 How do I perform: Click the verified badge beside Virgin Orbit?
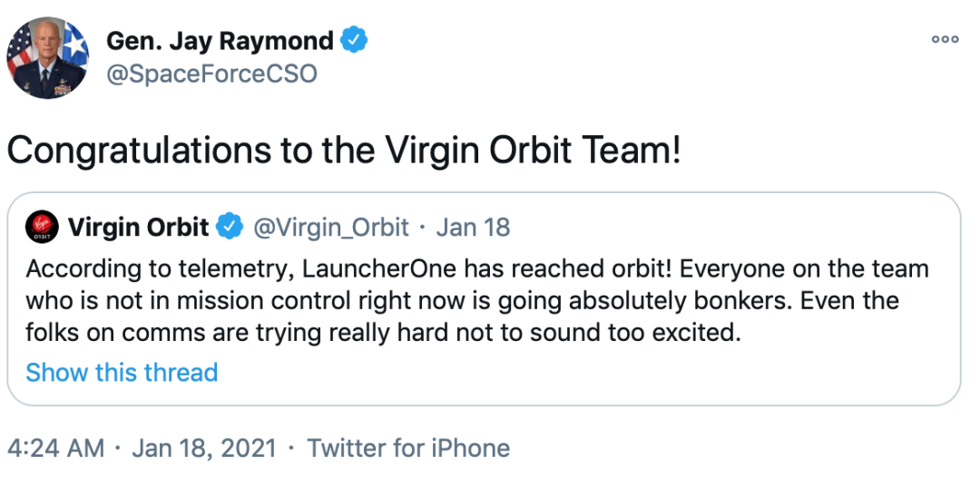click(231, 227)
